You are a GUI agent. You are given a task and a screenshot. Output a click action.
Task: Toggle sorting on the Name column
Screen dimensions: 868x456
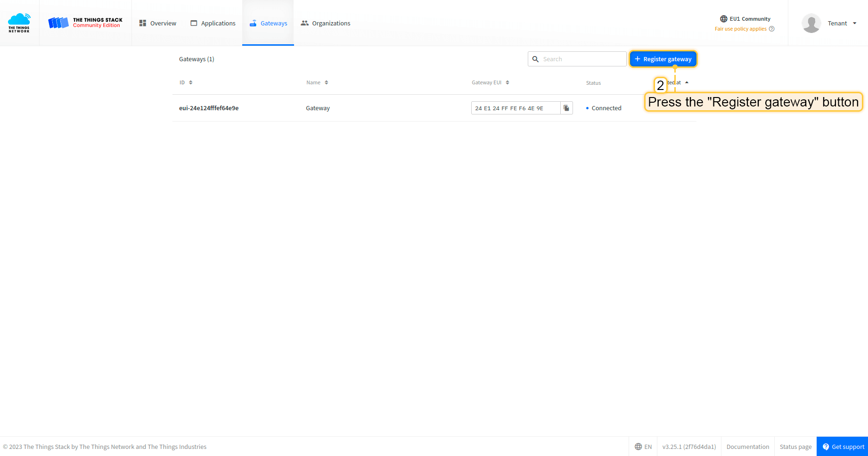coord(327,82)
